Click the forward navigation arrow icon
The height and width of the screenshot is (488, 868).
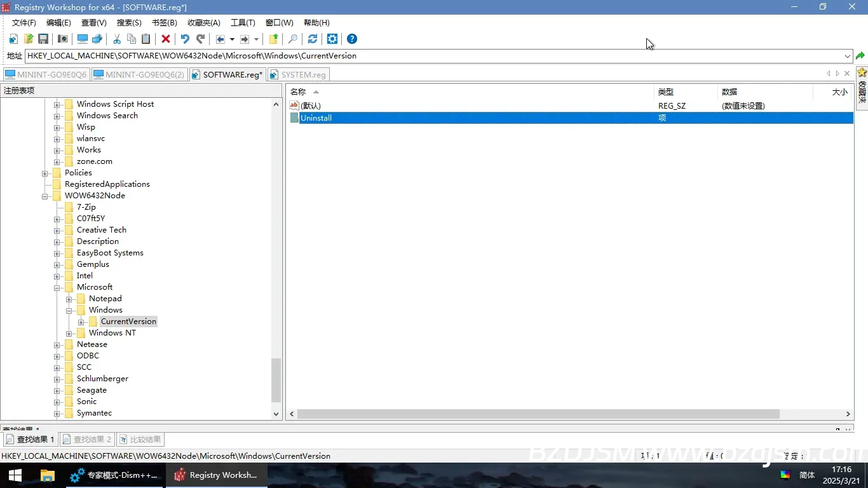click(245, 39)
